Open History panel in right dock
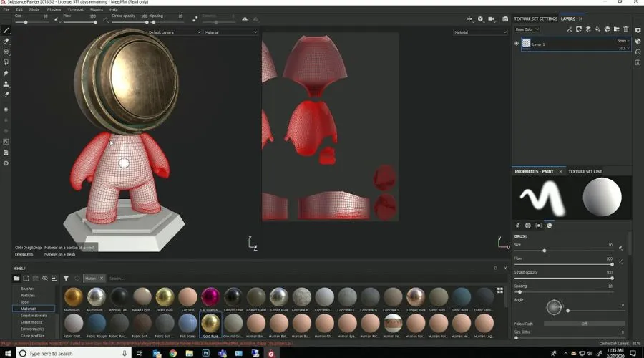This screenshot has width=644, height=358. tap(638, 52)
